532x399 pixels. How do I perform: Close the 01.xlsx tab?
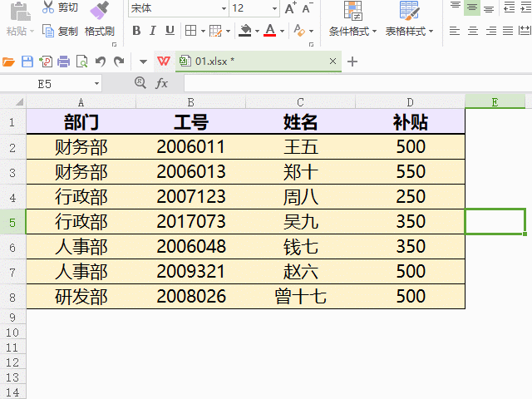(332, 61)
